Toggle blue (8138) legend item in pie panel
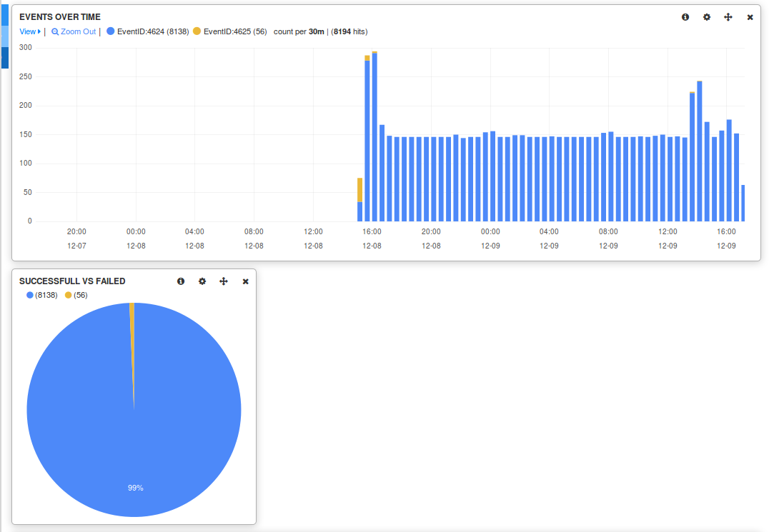Screen dimensions: 769x532 point(42,295)
